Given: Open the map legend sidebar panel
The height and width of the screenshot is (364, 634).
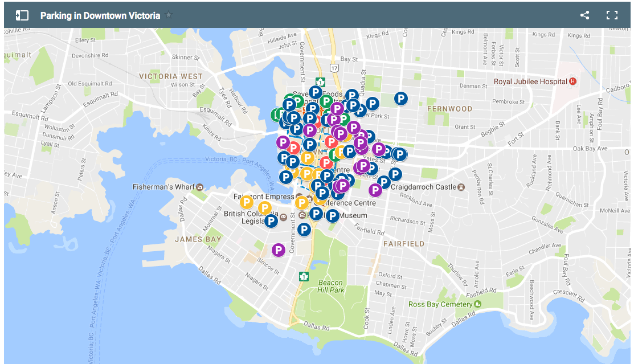Looking at the screenshot, I should tap(22, 15).
